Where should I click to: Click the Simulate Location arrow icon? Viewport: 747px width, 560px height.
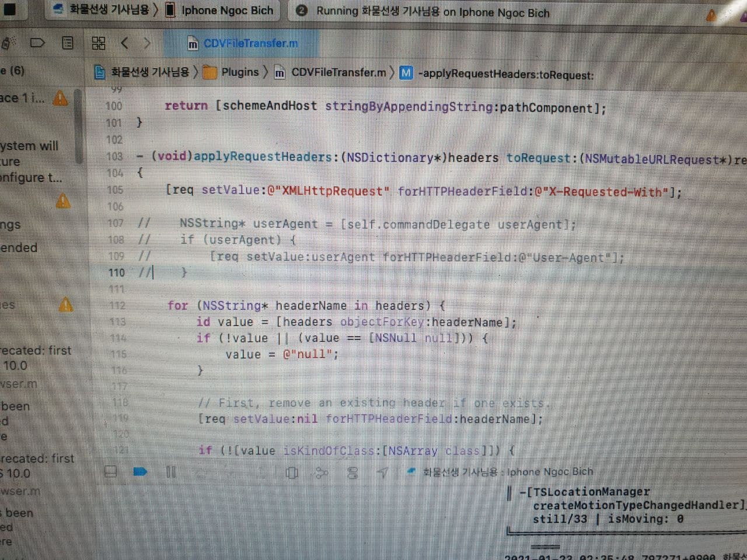click(x=382, y=472)
